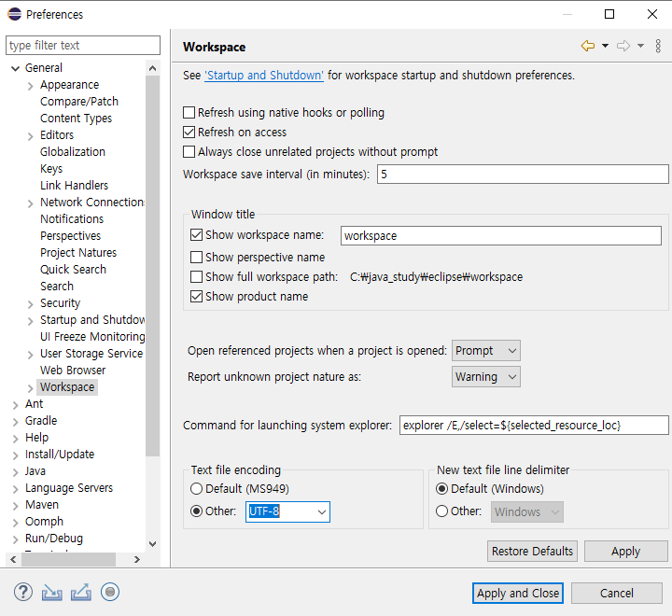Open Quick Search preference page
The width and height of the screenshot is (672, 616).
tap(73, 269)
